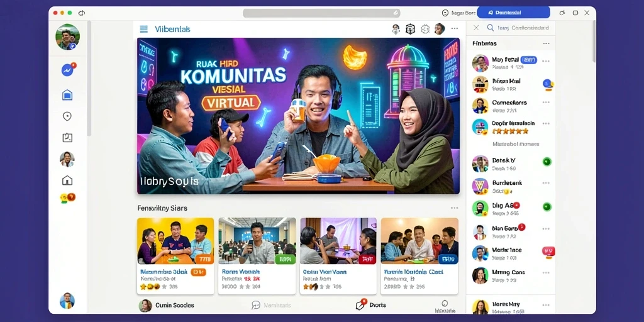Click the five-star rating in the contact list

510,131
